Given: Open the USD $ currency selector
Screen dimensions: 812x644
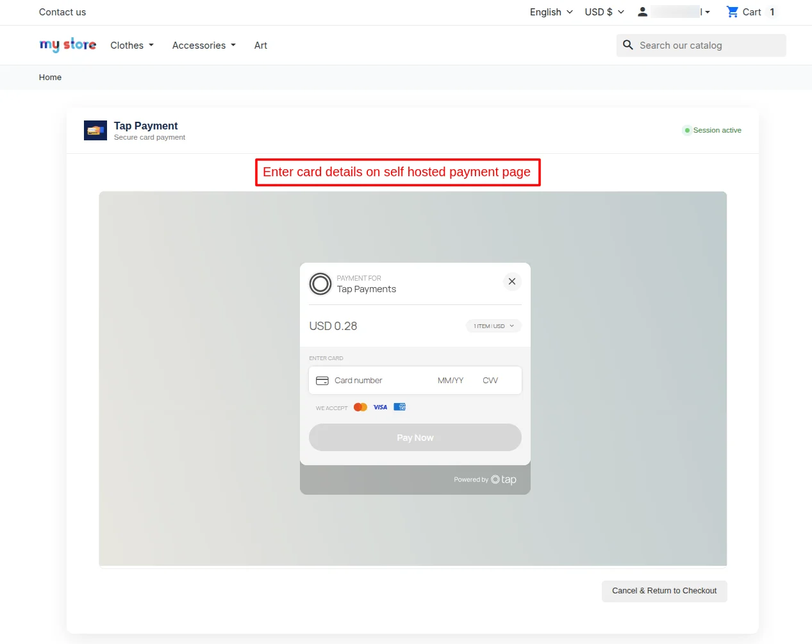Looking at the screenshot, I should [x=604, y=12].
